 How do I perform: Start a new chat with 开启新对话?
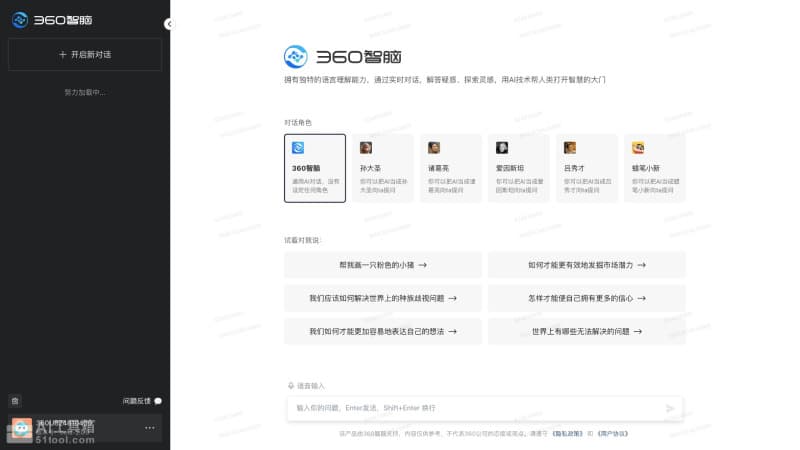click(85, 54)
